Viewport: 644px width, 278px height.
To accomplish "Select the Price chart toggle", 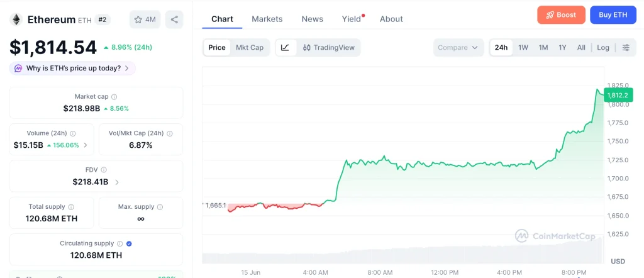I will [x=217, y=48].
